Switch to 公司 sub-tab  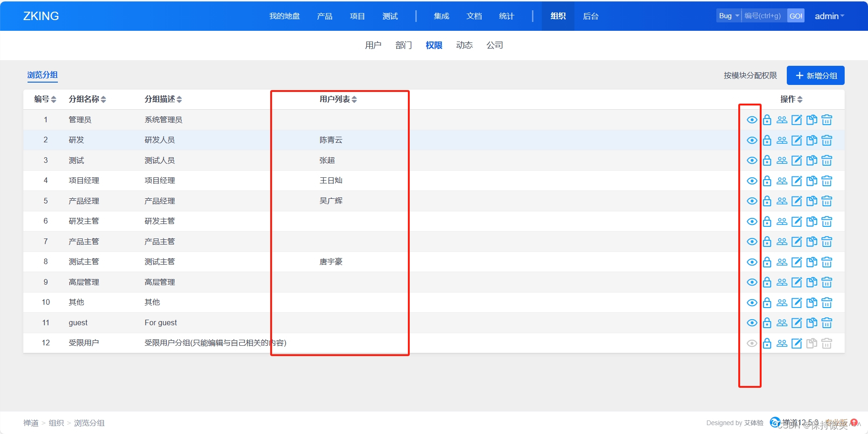point(495,45)
